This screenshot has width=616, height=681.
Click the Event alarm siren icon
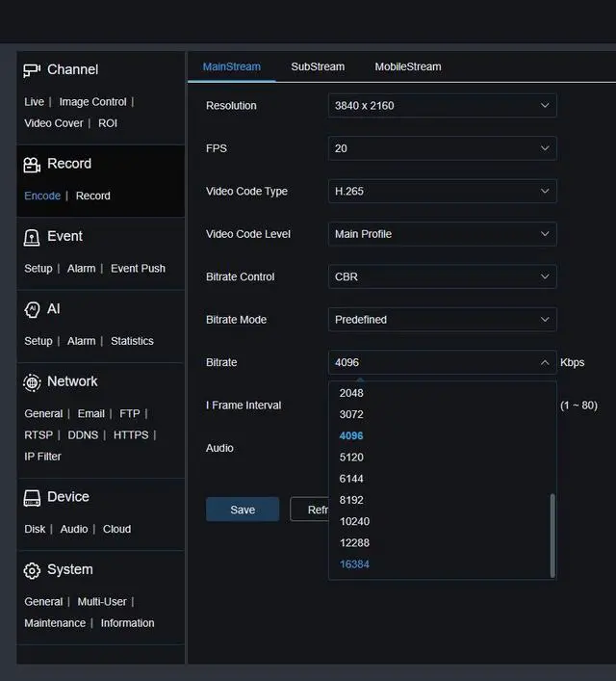(x=32, y=238)
